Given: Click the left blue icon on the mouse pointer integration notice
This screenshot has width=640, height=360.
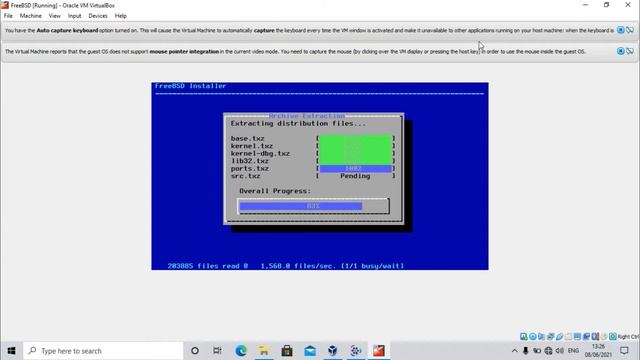Looking at the screenshot, I should [x=620, y=51].
